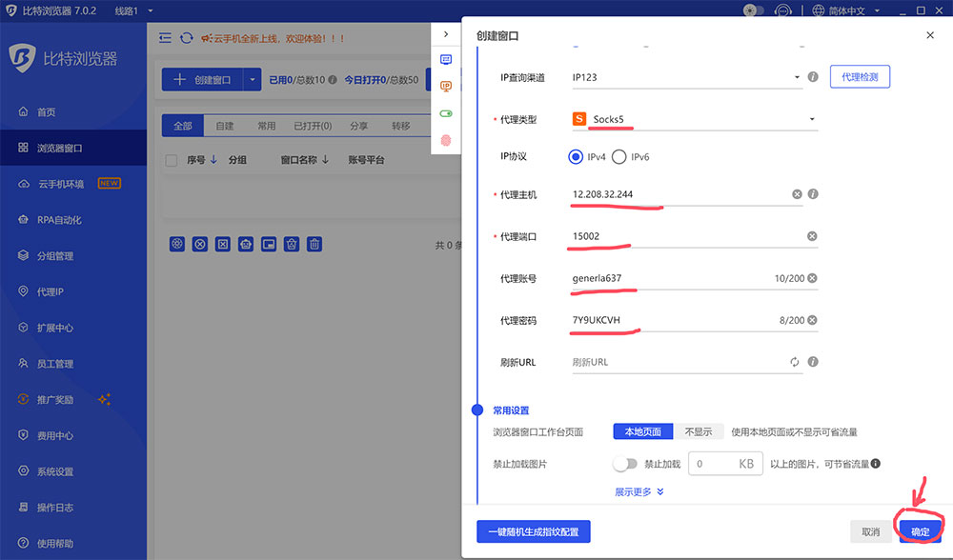Open the 代理类型 Socks5 dropdown
The image size is (953, 560).
(694, 119)
